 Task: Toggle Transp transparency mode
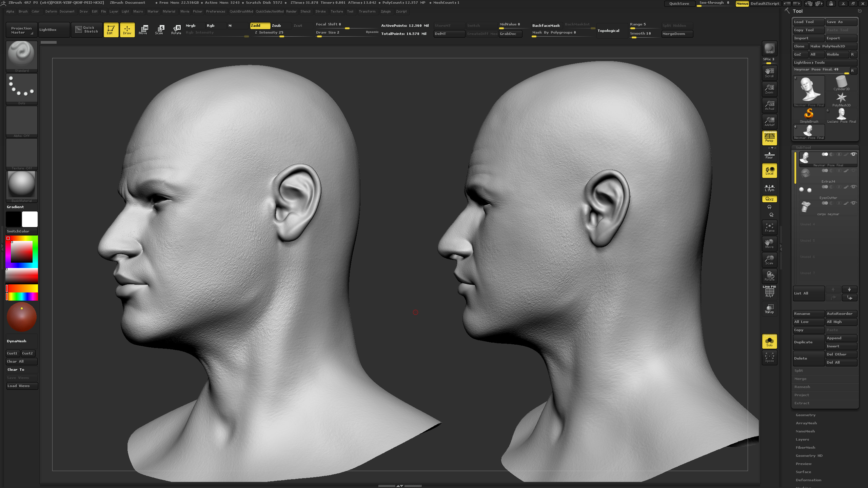click(x=769, y=309)
